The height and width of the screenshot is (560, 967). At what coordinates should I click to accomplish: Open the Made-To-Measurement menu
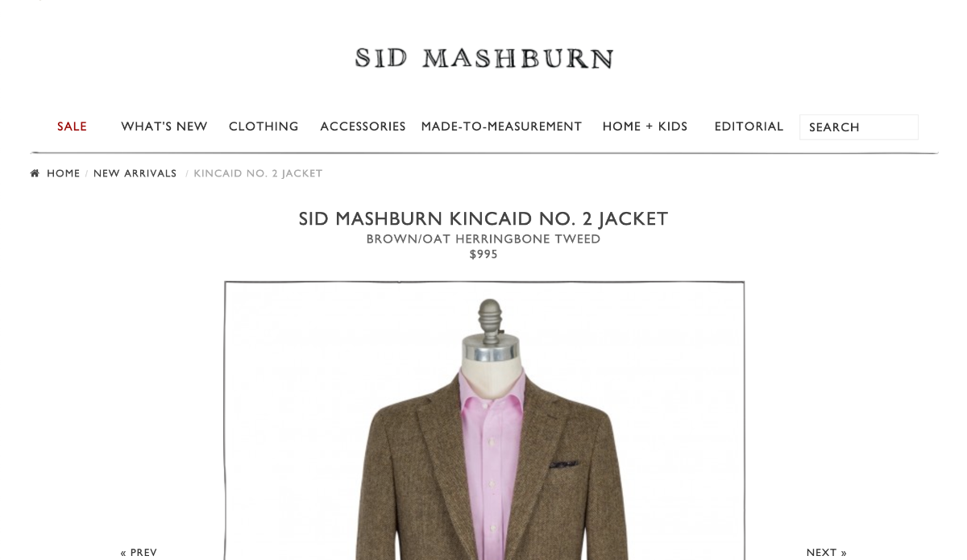coord(501,127)
